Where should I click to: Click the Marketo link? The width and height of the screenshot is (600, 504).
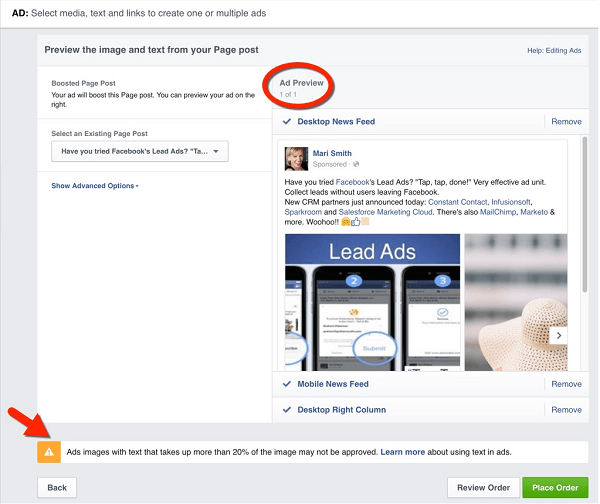coord(534,212)
